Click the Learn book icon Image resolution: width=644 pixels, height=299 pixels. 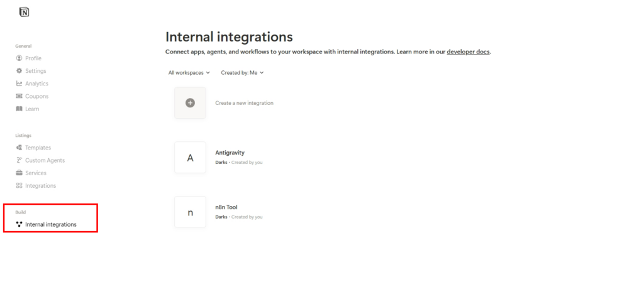(x=19, y=109)
